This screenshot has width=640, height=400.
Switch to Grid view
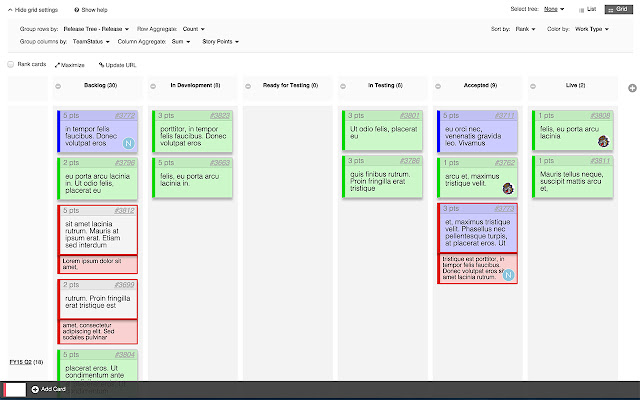[619, 9]
